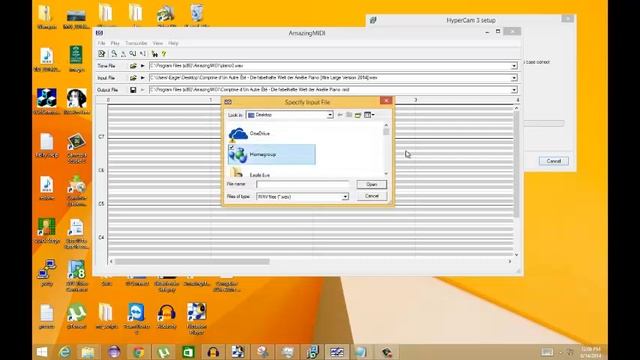Click Cancel in HyperCam 3 setup window
The height and width of the screenshot is (360, 640).
pos(553,161)
